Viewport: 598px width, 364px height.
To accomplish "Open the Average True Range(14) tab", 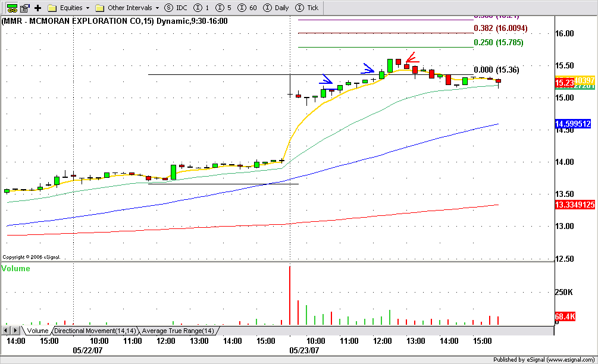I will pyautogui.click(x=178, y=331).
